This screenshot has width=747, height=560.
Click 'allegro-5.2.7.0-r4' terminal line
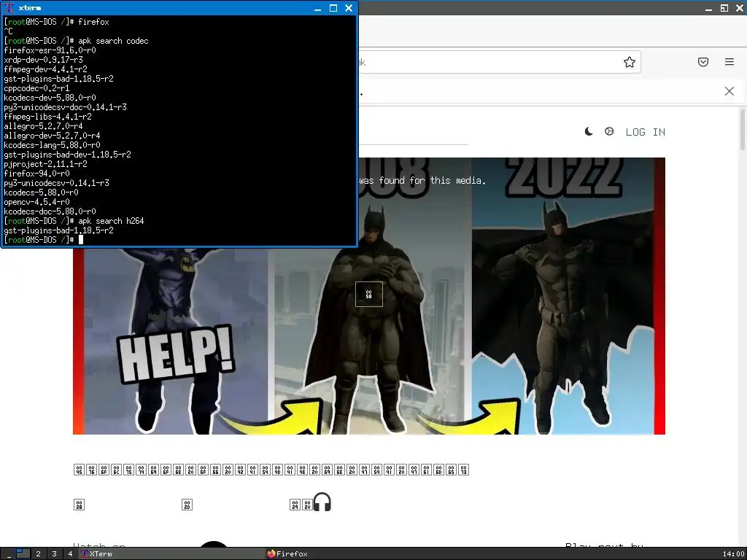click(43, 126)
